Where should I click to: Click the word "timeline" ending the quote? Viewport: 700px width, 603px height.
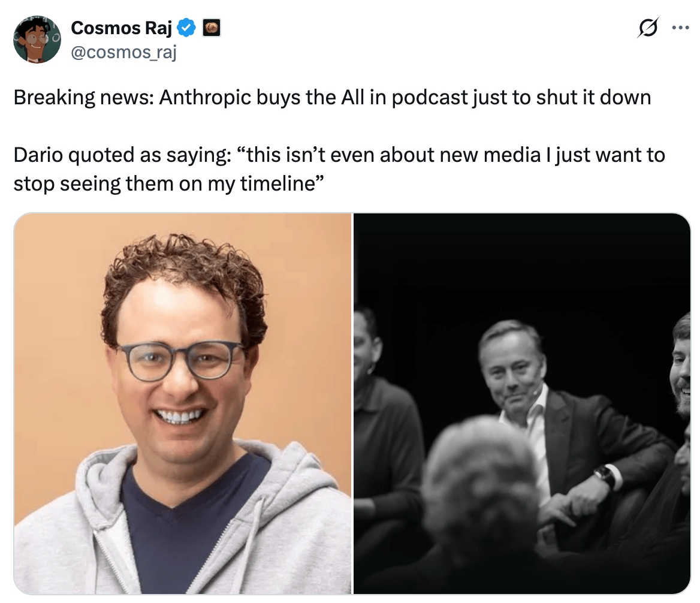point(277,183)
